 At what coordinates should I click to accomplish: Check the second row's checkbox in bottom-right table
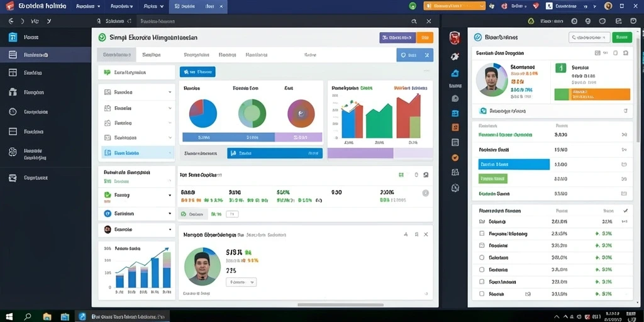pos(482,233)
